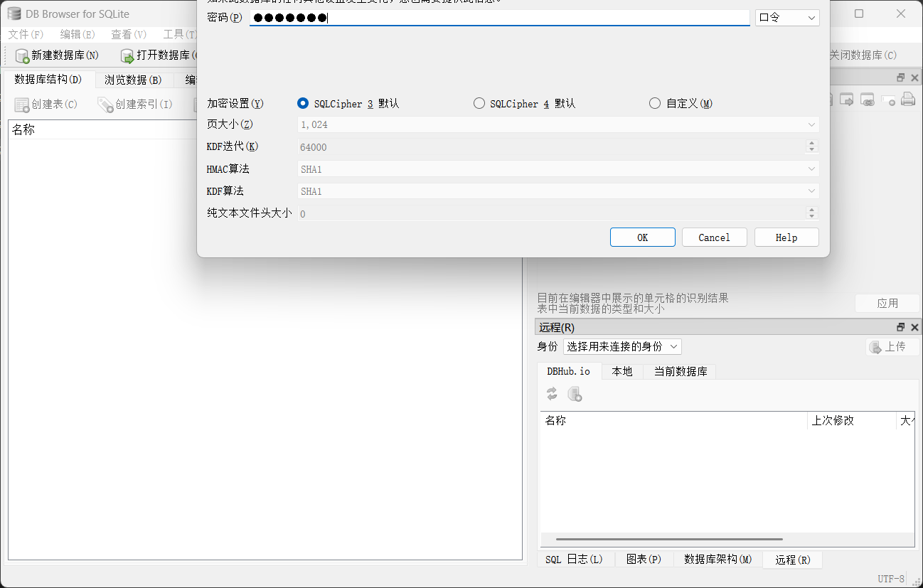923x588 pixels.
Task: Open the 选择用来连接的身份 dropdown
Action: 622,346
